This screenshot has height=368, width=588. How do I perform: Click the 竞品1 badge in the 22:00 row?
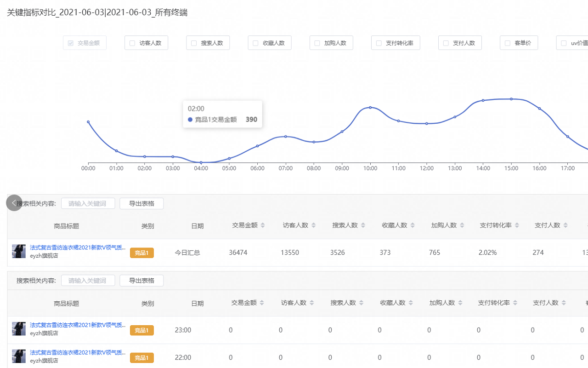(x=141, y=358)
